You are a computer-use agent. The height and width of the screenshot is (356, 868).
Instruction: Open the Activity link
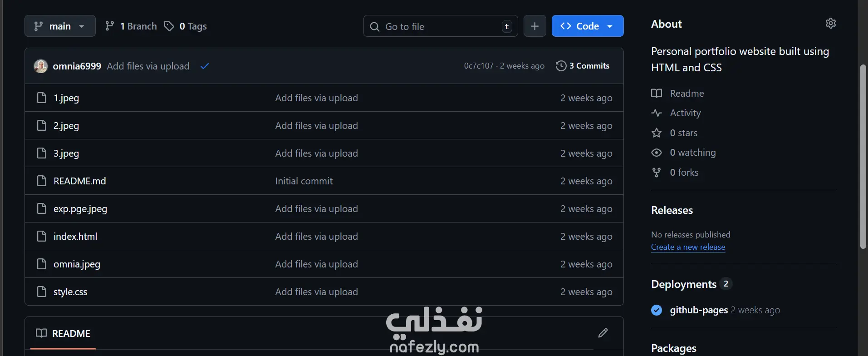[685, 113]
